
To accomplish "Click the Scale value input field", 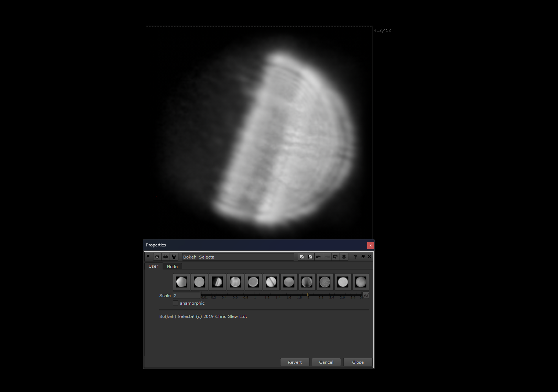I will coord(186,296).
